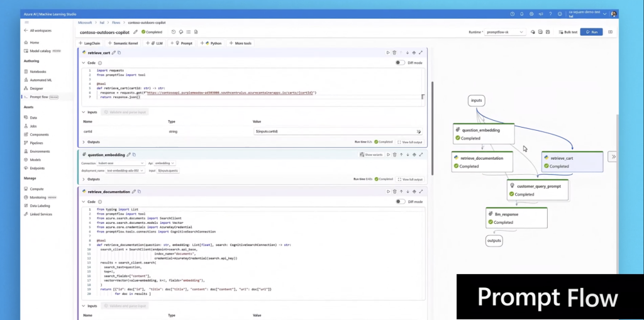The height and width of the screenshot is (320, 644).
Task: Delete the retrieve_cart node using trash icon
Action: pos(394,53)
